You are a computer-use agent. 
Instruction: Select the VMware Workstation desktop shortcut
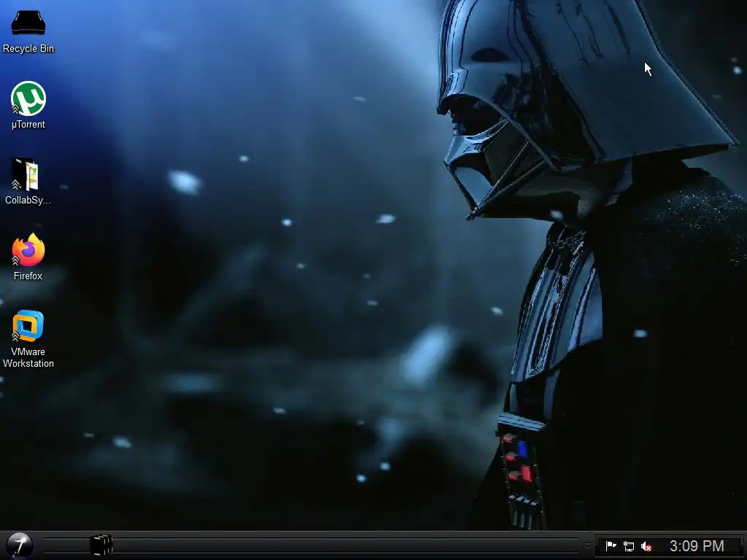(x=28, y=339)
